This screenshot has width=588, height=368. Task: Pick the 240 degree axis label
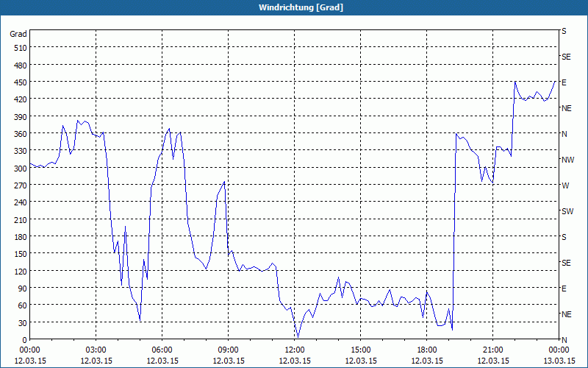21,203
